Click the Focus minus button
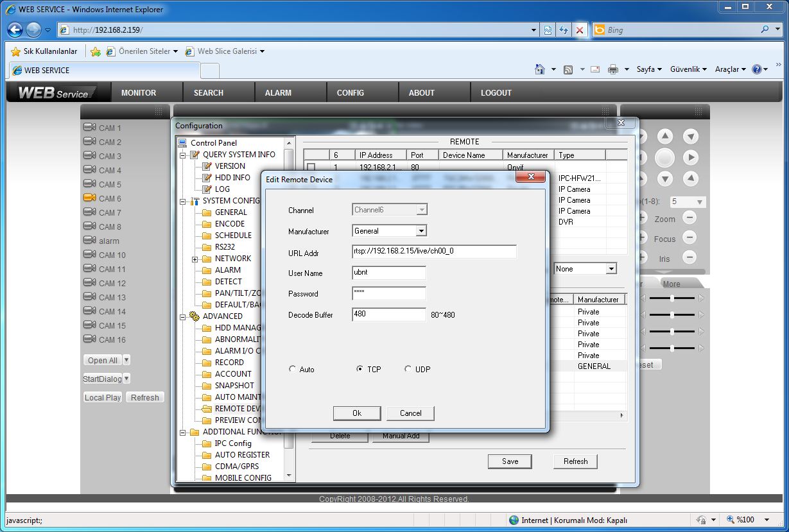This screenshot has height=532, width=789. coord(689,238)
